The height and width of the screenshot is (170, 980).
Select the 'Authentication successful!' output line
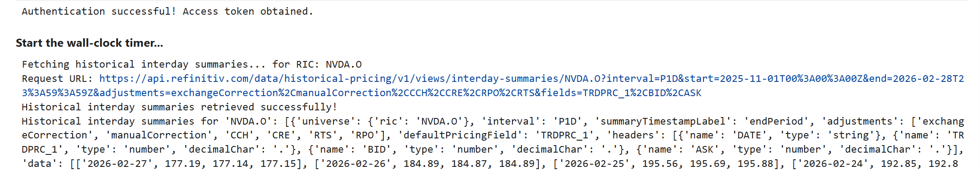click(x=99, y=12)
